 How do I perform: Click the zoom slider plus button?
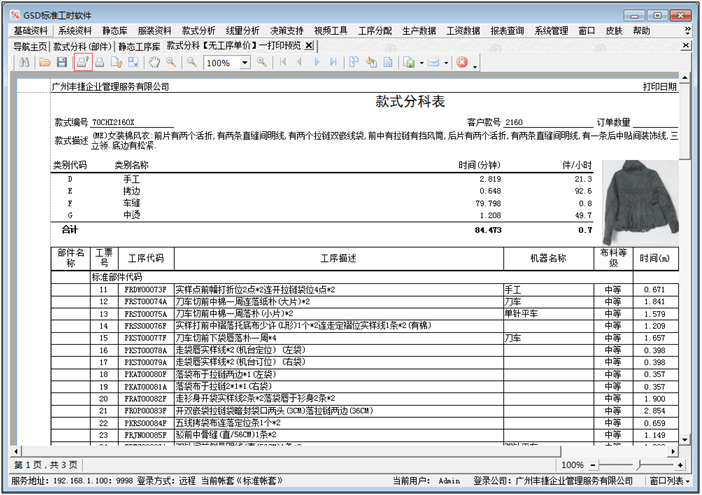pos(680,465)
